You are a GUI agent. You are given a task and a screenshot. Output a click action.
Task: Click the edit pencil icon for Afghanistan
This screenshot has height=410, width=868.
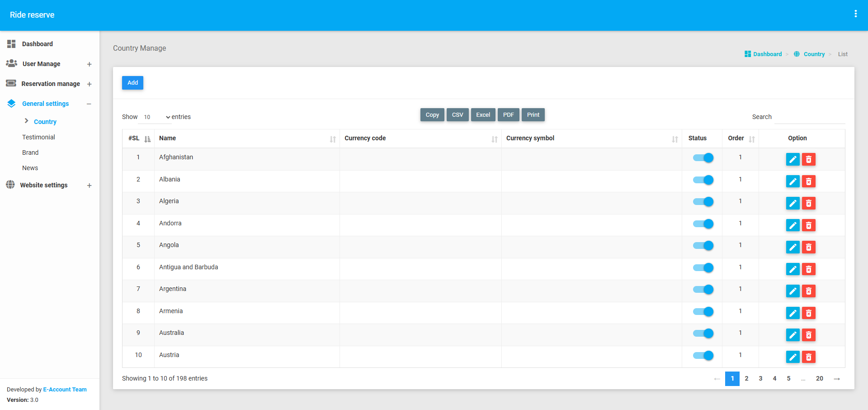point(793,159)
